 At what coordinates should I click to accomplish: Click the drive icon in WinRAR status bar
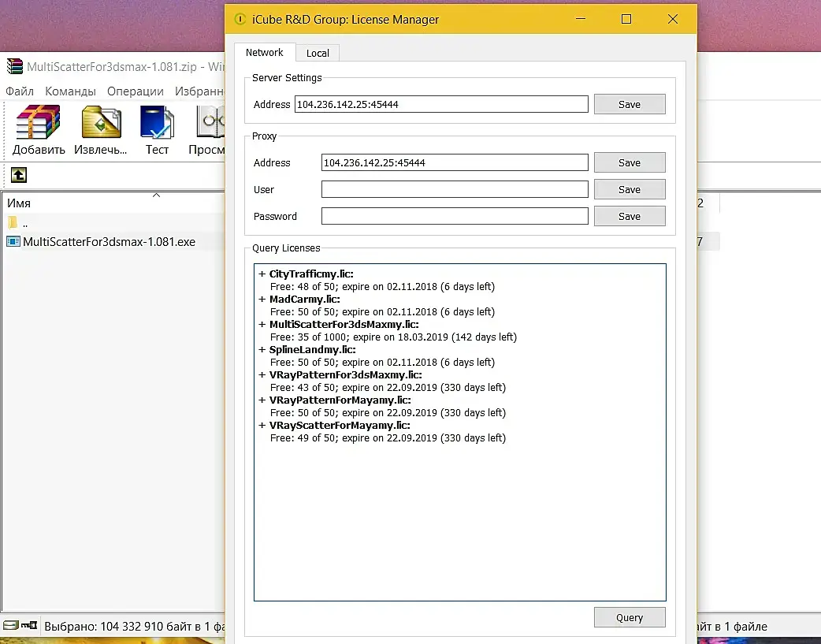coord(10,625)
